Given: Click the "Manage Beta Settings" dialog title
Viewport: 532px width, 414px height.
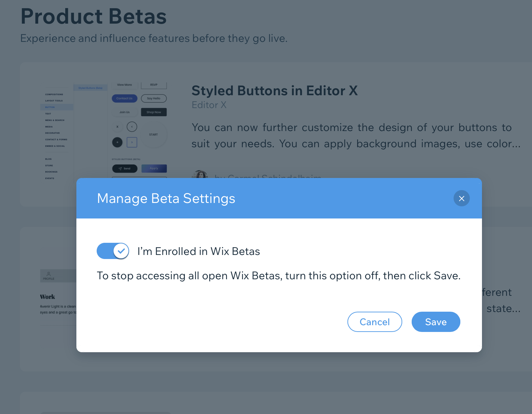Looking at the screenshot, I should (x=166, y=199).
